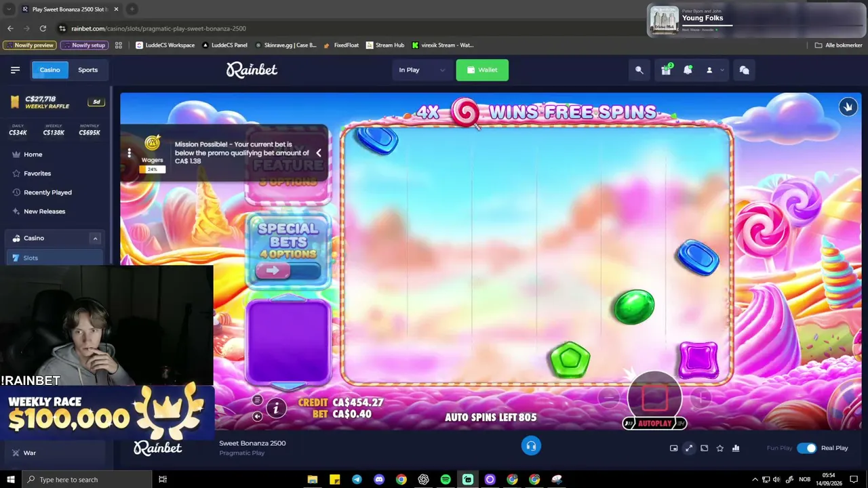Switch to the Casino tab
This screenshot has height=488, width=868.
50,70
